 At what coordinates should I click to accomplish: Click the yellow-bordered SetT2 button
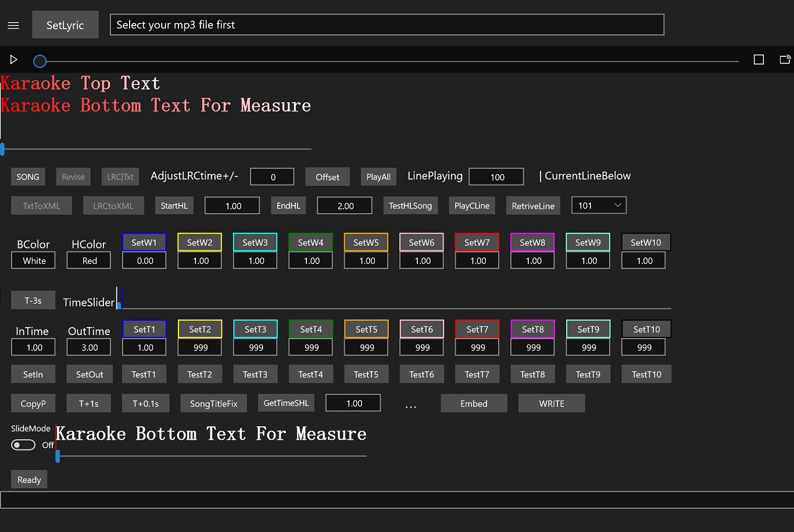(x=200, y=329)
